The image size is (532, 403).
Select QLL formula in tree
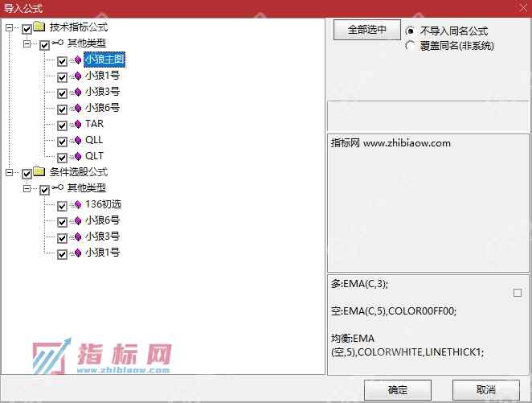tap(94, 140)
